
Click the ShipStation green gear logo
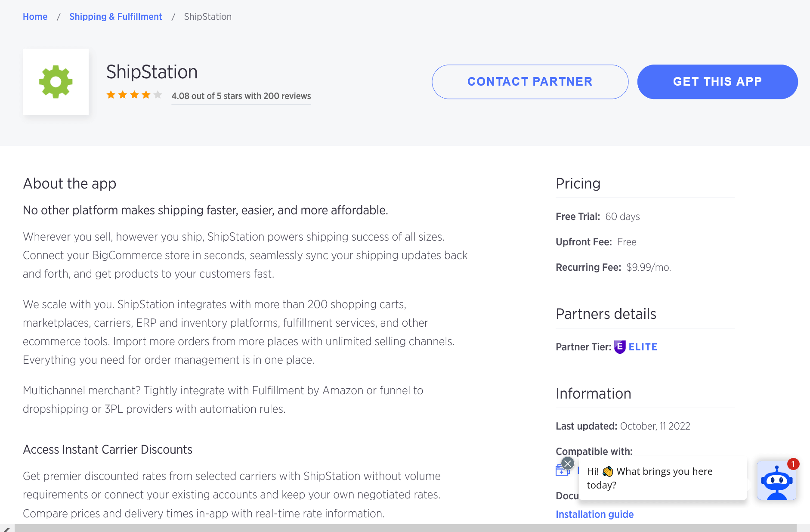pyautogui.click(x=56, y=82)
